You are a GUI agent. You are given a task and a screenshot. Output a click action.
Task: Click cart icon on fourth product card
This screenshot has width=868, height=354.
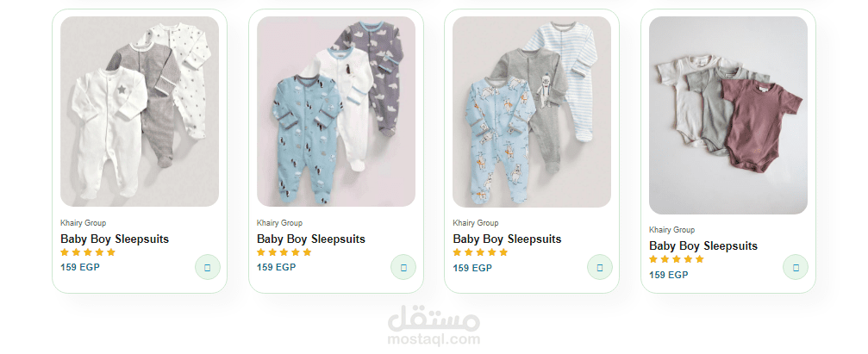pos(796,267)
